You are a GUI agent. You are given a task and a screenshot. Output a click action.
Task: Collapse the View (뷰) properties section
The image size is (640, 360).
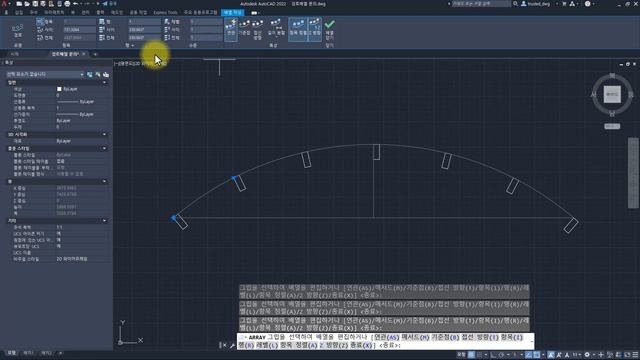click(104, 181)
